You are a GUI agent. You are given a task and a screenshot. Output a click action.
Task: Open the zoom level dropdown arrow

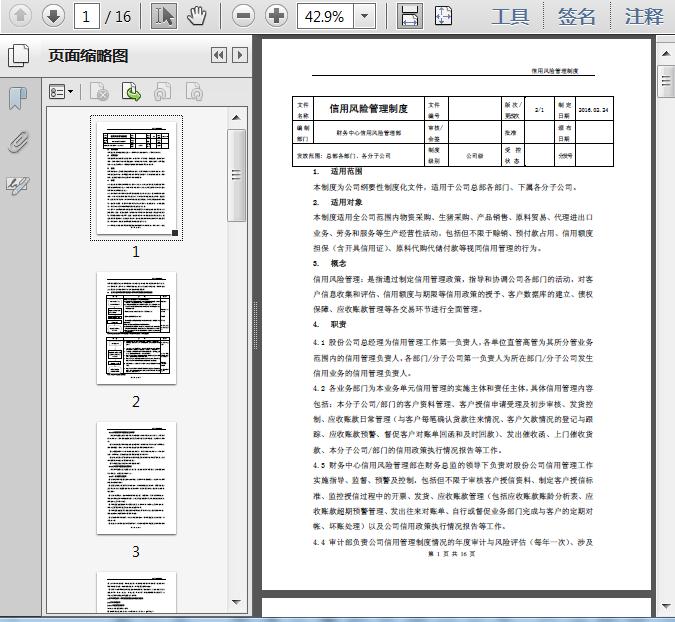click(x=365, y=16)
